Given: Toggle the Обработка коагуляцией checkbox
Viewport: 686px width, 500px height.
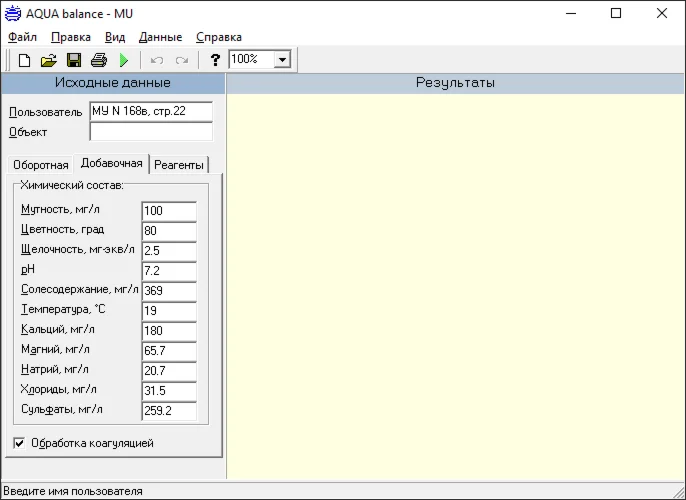Looking at the screenshot, I should [x=19, y=443].
